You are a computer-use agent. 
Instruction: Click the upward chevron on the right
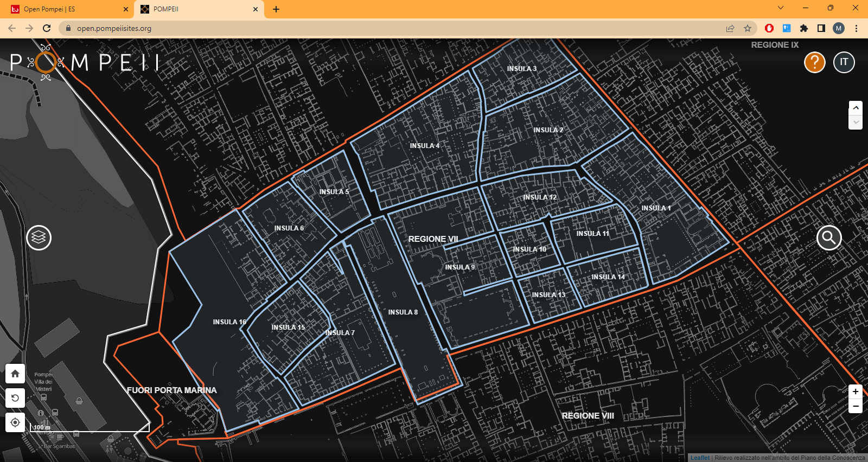(x=856, y=108)
